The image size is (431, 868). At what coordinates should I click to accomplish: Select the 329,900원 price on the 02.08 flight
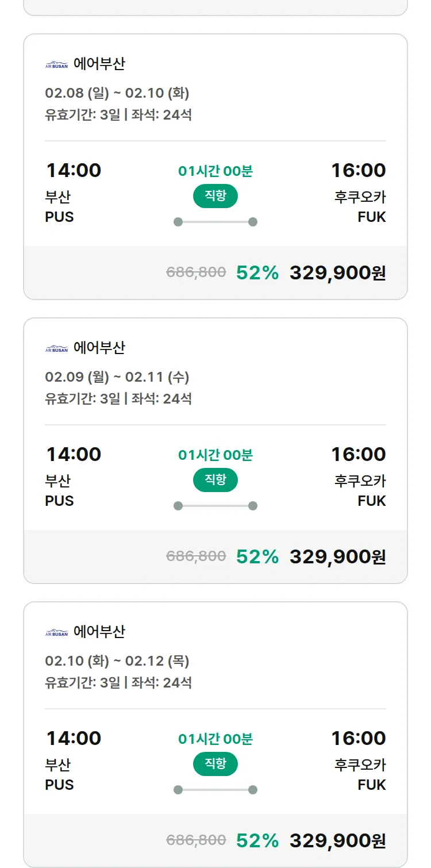(x=337, y=272)
